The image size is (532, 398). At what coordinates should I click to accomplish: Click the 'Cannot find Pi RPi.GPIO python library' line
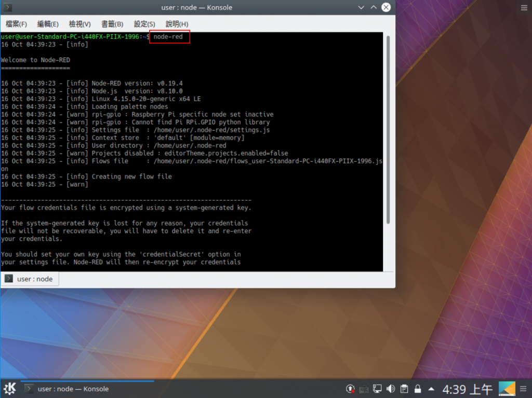point(136,122)
